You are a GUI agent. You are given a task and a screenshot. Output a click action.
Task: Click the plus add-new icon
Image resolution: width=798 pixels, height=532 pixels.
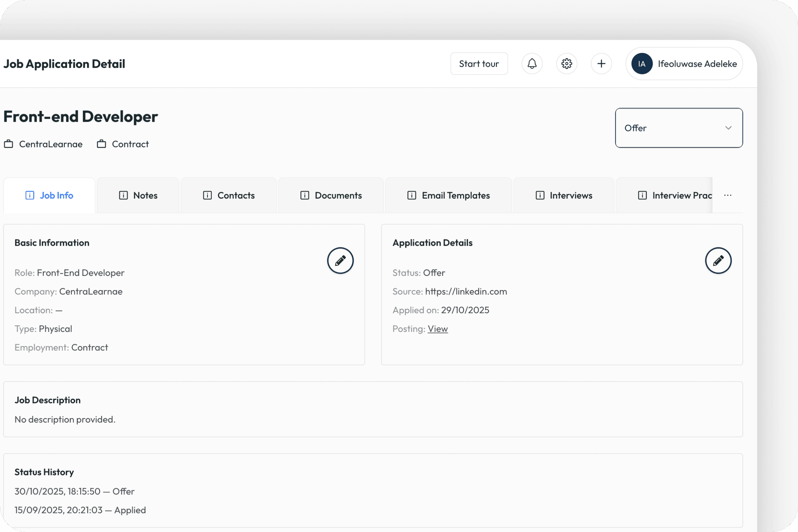point(601,64)
